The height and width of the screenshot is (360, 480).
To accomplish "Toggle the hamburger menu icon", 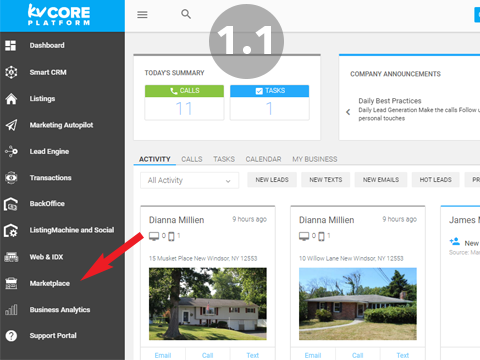I will click(x=142, y=15).
